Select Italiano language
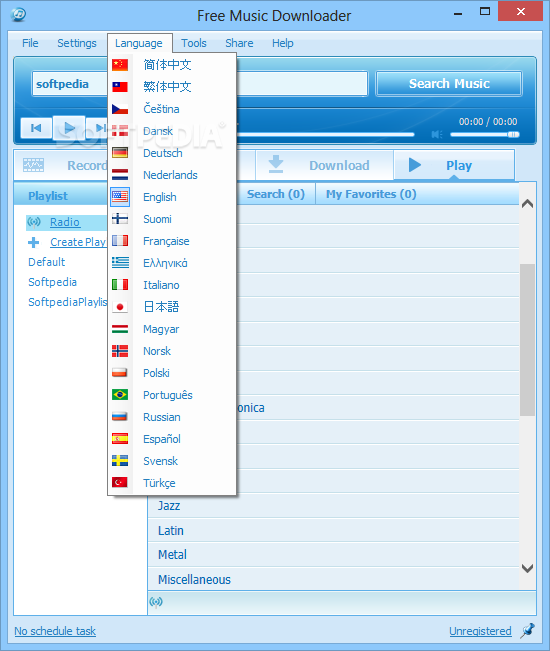Screen dimensions: 550x651 (x=172, y=285)
